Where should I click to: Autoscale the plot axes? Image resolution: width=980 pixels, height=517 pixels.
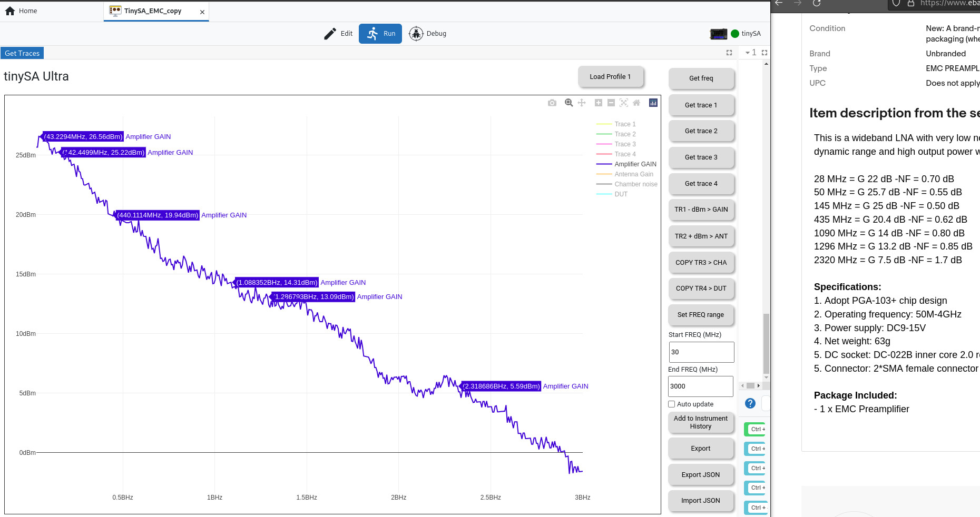pos(624,103)
